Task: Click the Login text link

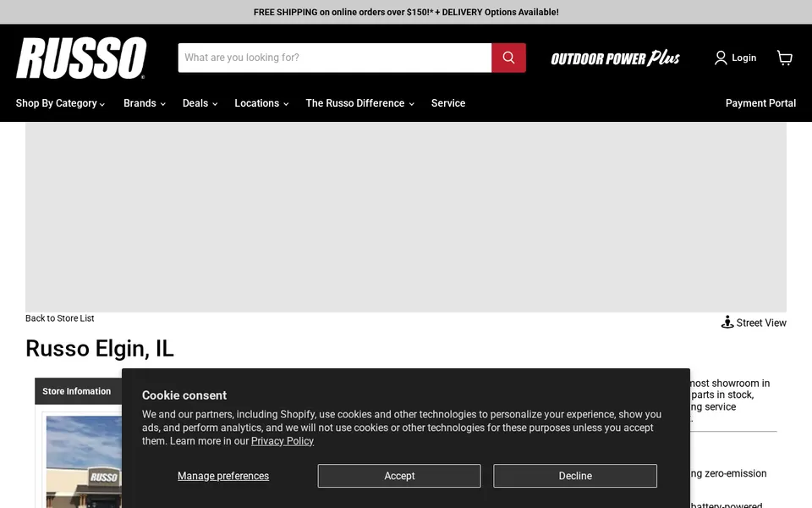Action: [x=744, y=58]
